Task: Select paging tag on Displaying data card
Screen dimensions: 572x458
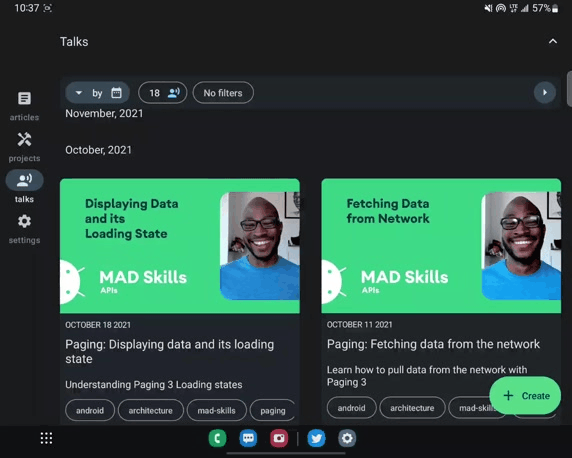Action: tap(273, 411)
